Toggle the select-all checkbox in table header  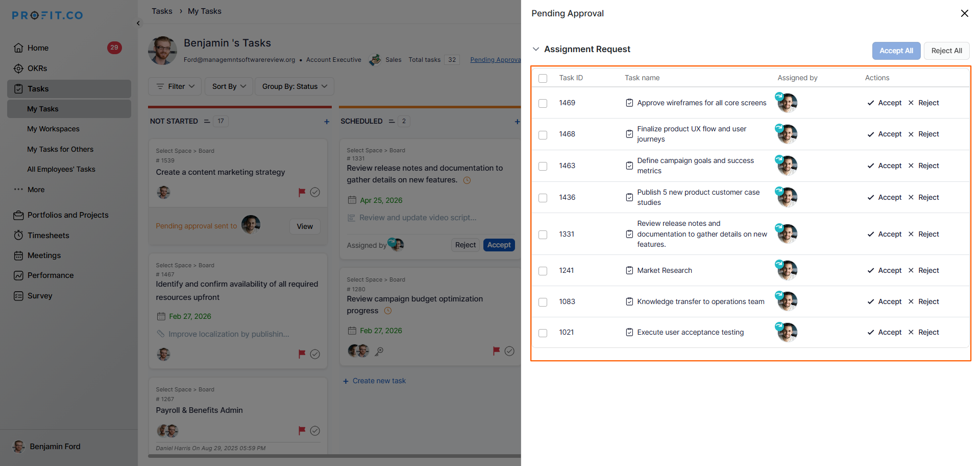(x=543, y=78)
